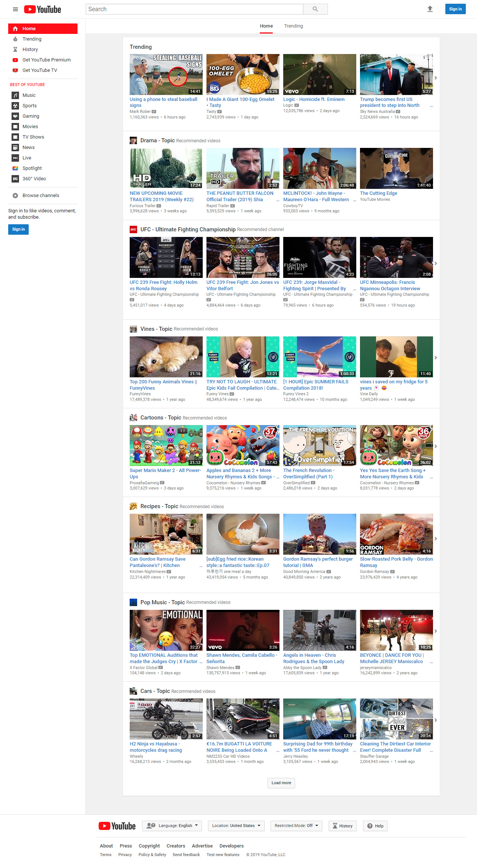Viewport: 477px width, 868px height.
Task: Open the Location: United States dropdown
Action: click(236, 826)
